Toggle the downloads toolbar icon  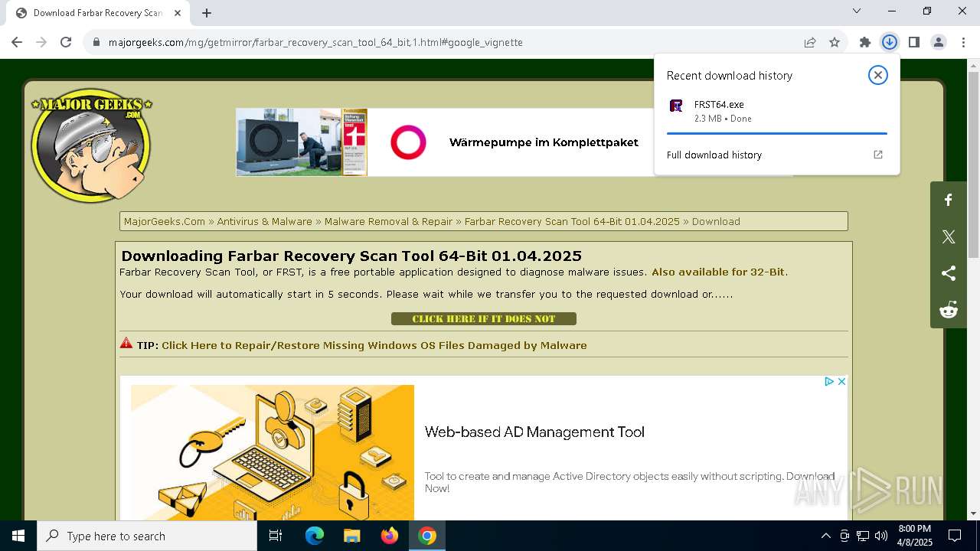coord(889,42)
